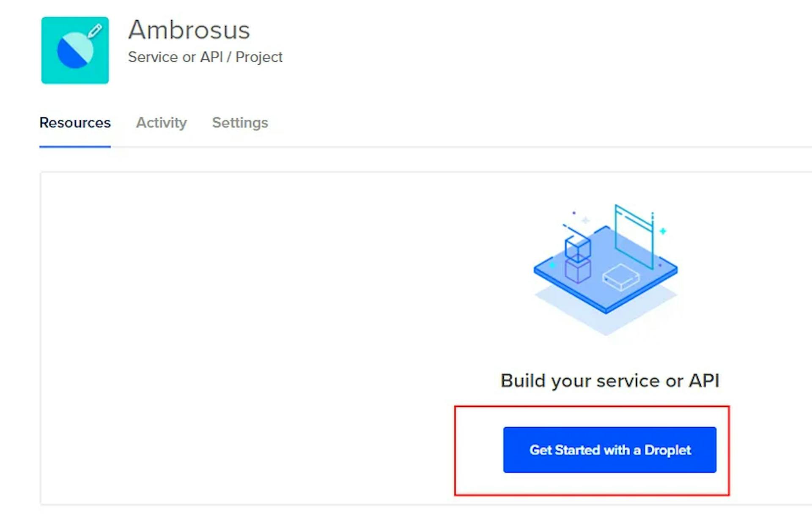
Task: Switch to the Resources tab
Action: [75, 123]
